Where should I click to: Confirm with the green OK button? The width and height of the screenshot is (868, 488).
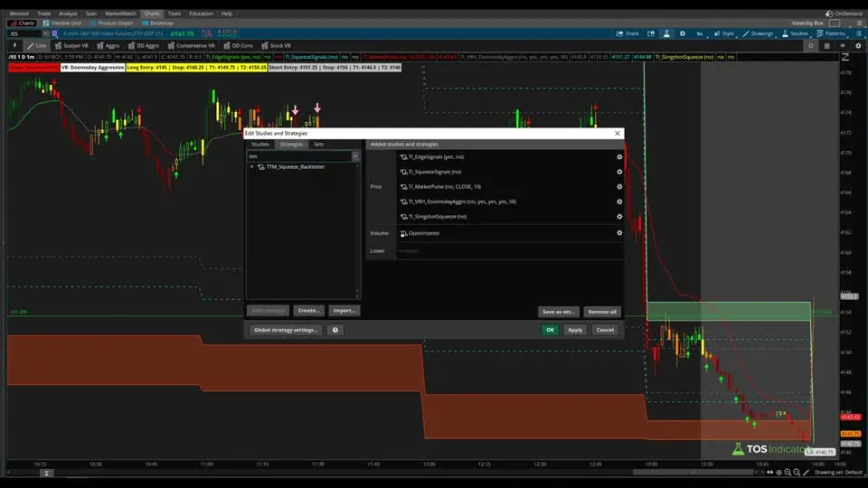pyautogui.click(x=550, y=330)
